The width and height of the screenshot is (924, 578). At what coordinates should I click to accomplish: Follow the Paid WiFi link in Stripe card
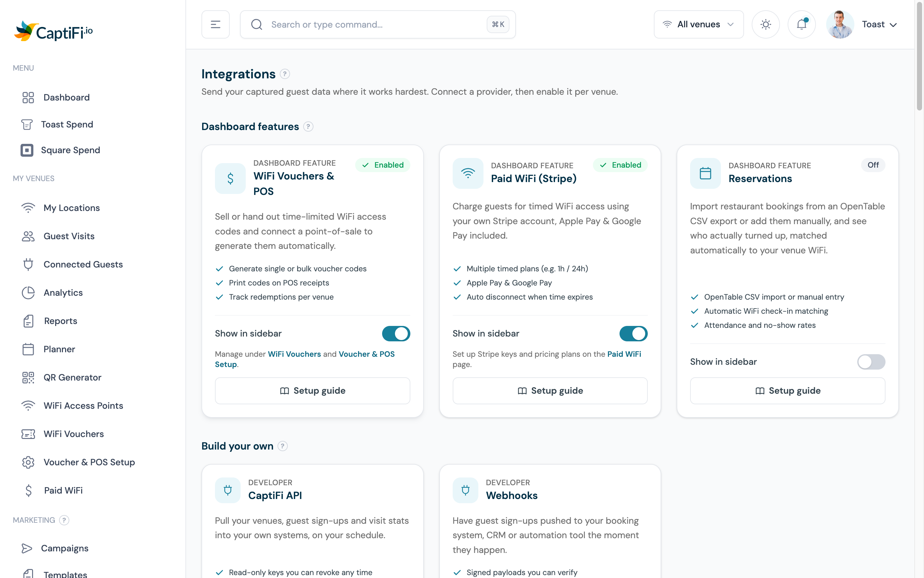624,354
